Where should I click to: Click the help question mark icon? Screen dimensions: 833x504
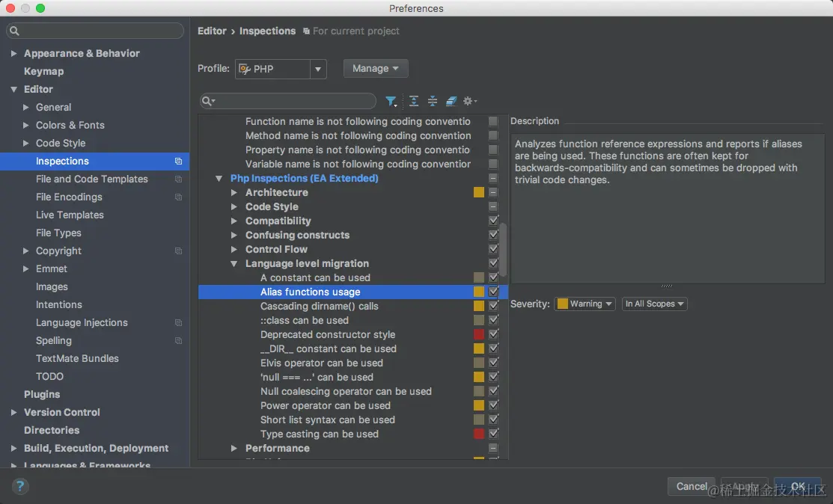pos(19,486)
